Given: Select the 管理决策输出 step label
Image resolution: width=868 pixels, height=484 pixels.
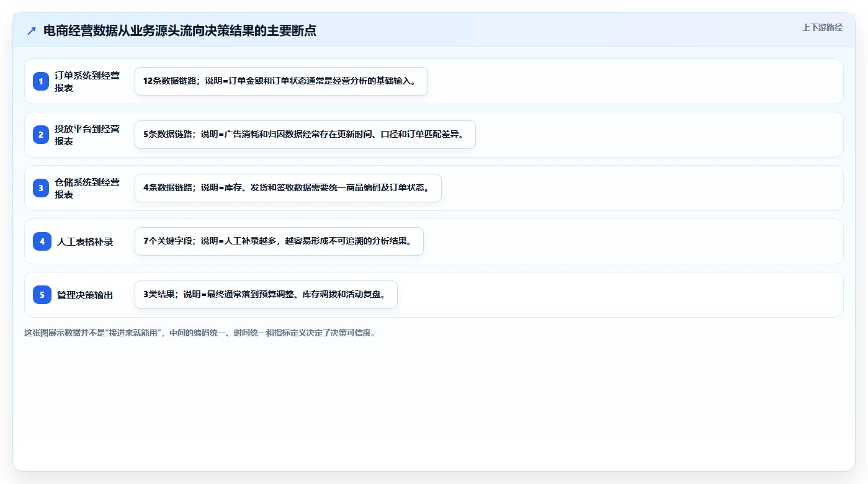Looking at the screenshot, I should 85,295.
